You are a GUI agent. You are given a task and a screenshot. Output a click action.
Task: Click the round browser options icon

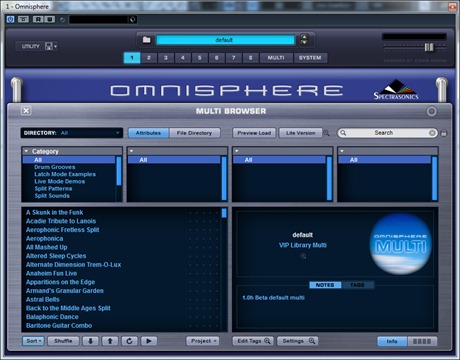click(x=432, y=111)
